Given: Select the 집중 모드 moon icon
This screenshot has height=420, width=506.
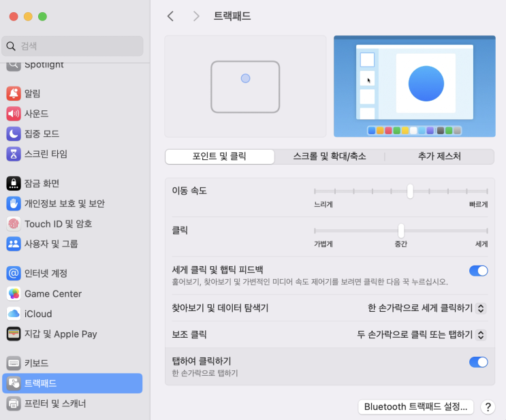Looking at the screenshot, I should point(14,134).
